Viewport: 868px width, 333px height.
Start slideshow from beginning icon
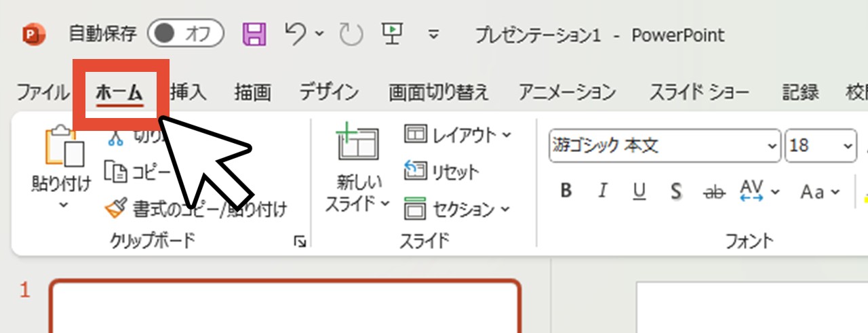[392, 34]
